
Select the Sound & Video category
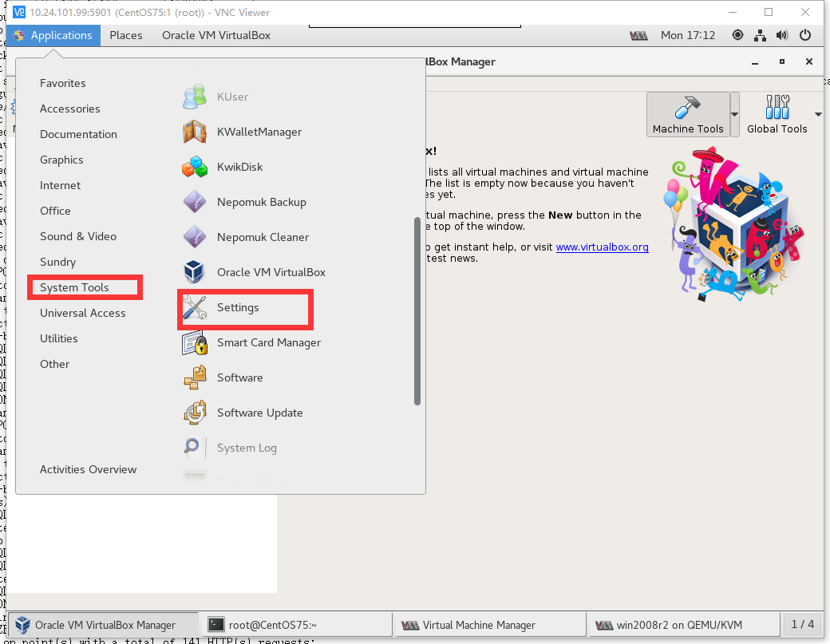coord(78,236)
